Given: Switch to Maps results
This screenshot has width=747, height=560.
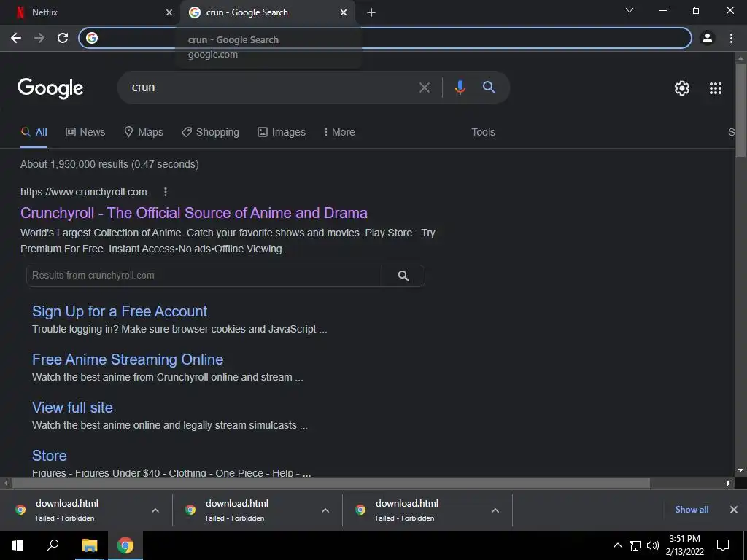Looking at the screenshot, I should point(144,133).
